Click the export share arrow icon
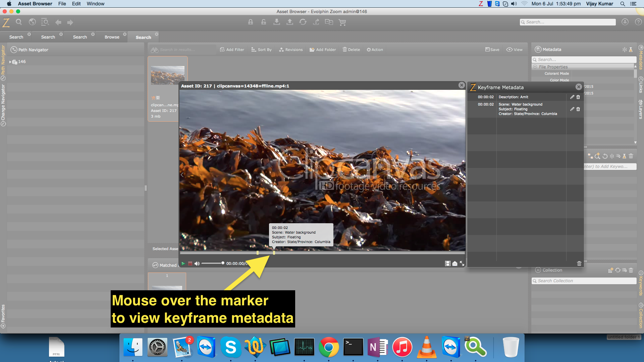 click(316, 22)
